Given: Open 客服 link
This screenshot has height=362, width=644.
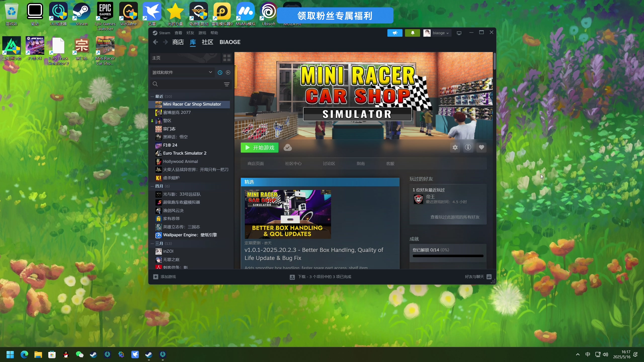Looking at the screenshot, I should (x=390, y=164).
